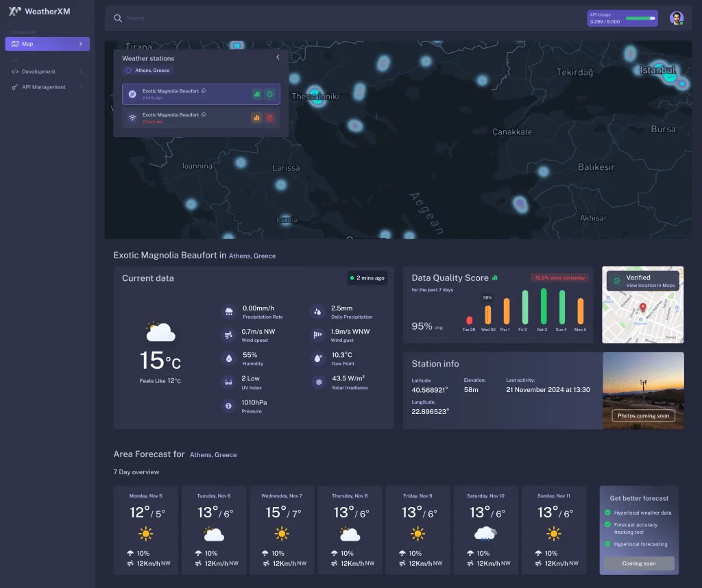
Task: Click the Coming soon button
Action: [x=639, y=563]
